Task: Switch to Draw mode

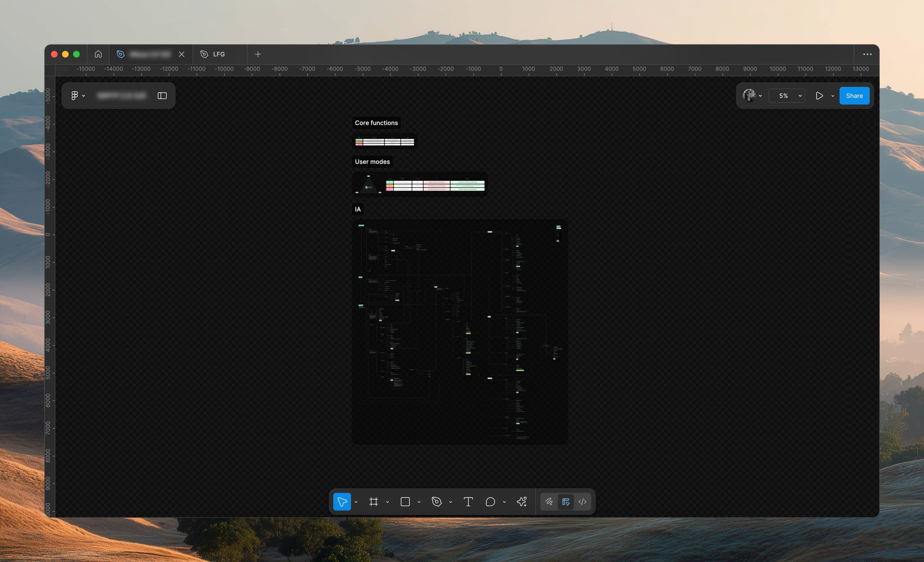Action: click(x=549, y=502)
